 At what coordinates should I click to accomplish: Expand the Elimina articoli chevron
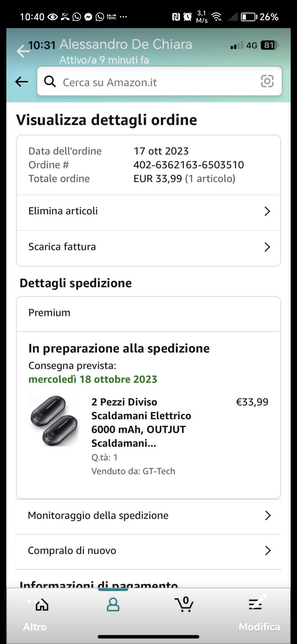pyautogui.click(x=267, y=211)
